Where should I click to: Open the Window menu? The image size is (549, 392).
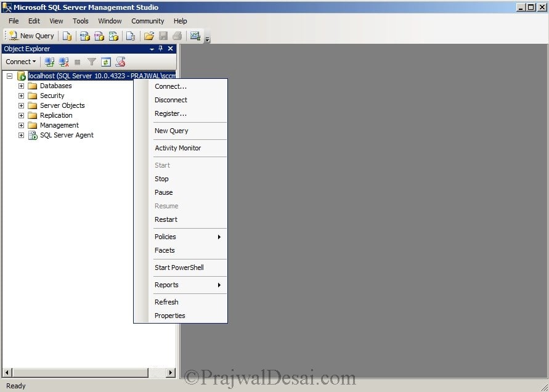(x=110, y=21)
